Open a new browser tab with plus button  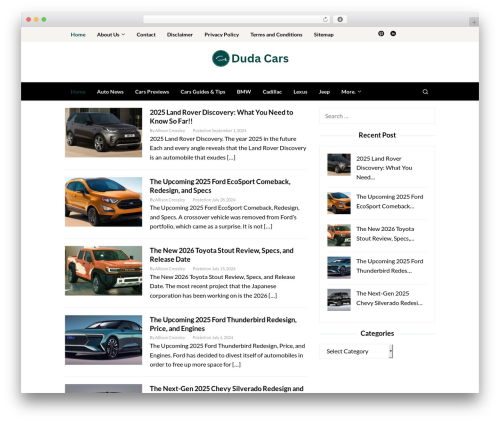[474, 22]
